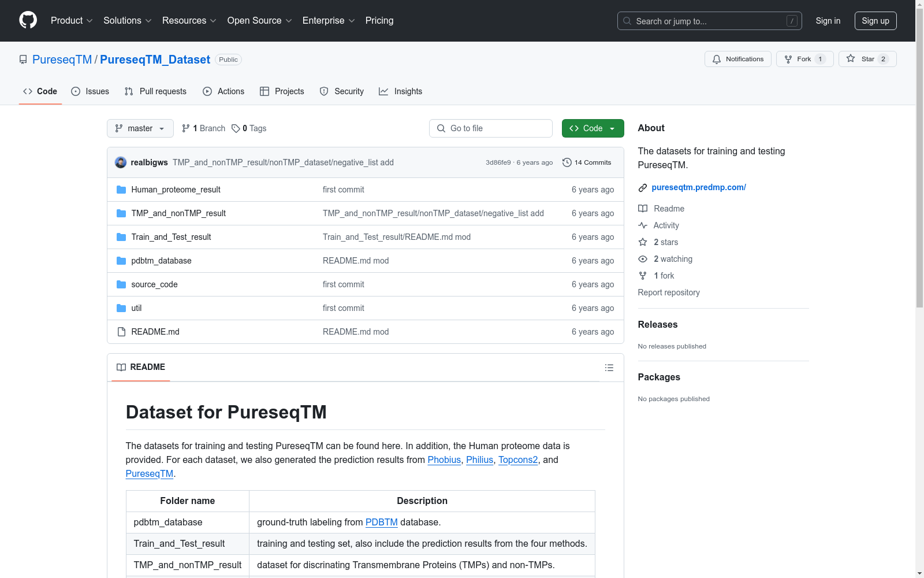Open the Packages heading link

click(x=659, y=377)
